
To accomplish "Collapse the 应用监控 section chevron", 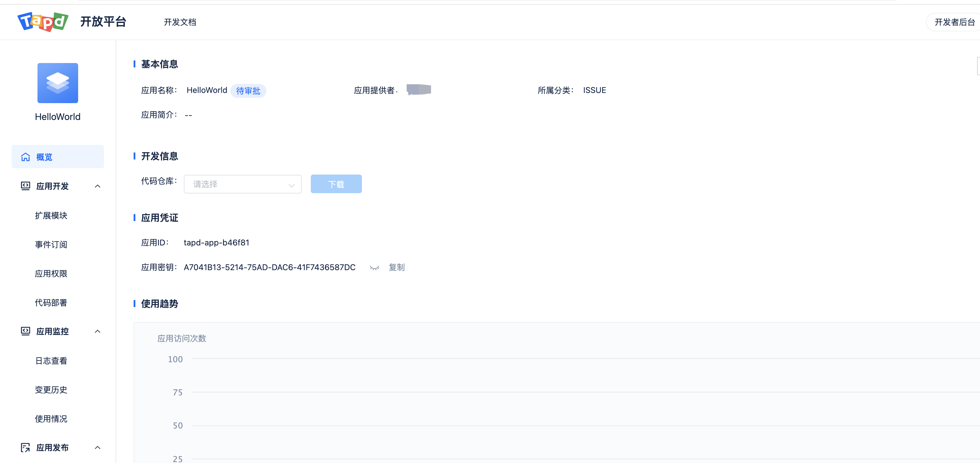I will (97, 331).
